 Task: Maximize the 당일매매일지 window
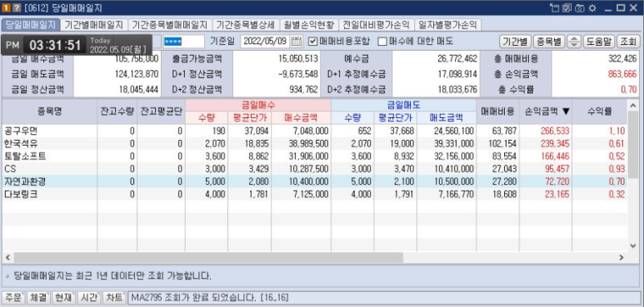621,7
